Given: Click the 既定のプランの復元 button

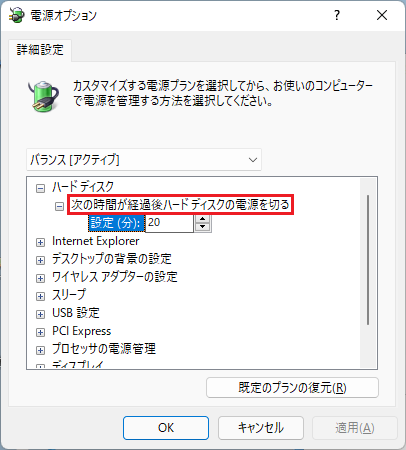Looking at the screenshot, I should coord(292,388).
